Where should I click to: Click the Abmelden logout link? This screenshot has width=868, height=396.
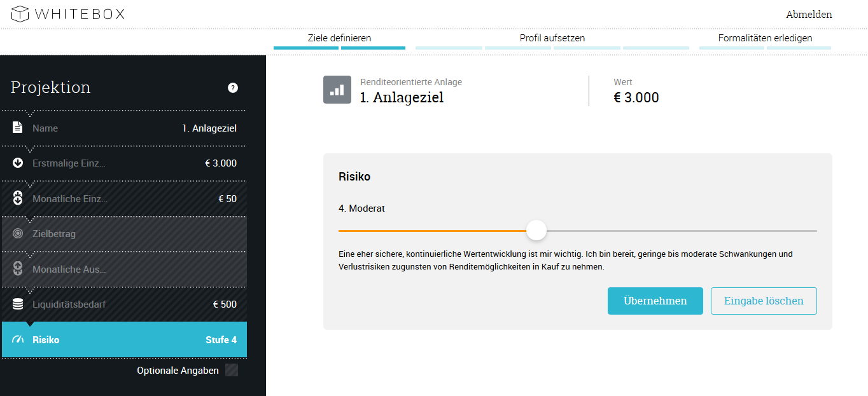[x=809, y=15]
